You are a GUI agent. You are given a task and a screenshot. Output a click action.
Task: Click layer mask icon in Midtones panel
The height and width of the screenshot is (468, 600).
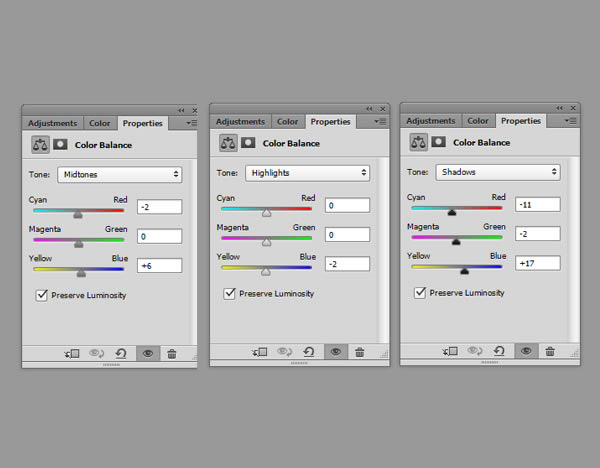pyautogui.click(x=60, y=144)
